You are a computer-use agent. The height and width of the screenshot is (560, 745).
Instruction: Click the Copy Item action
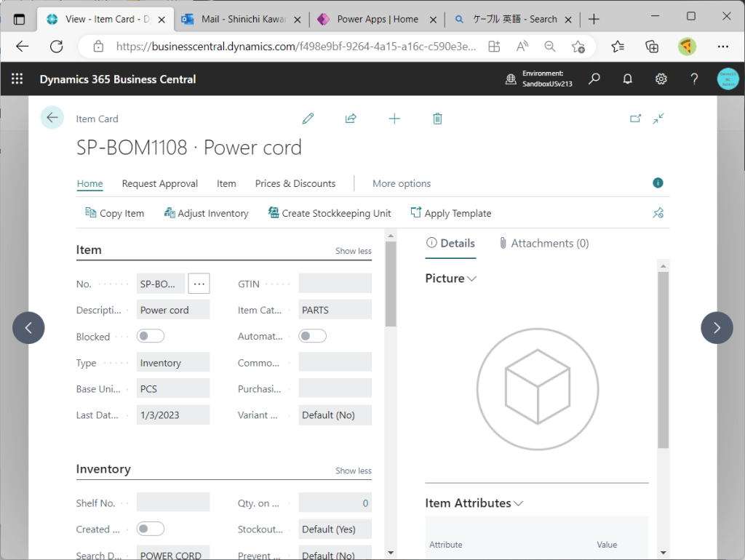pos(114,213)
